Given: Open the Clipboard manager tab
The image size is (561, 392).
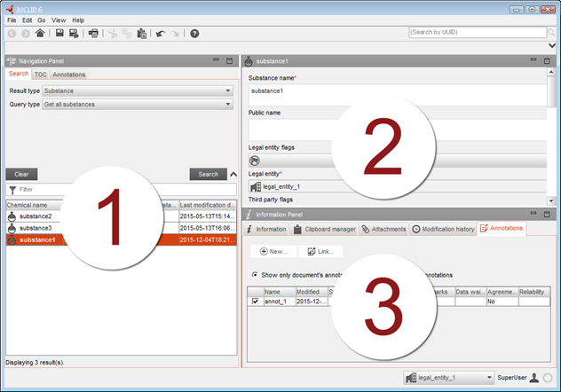Looking at the screenshot, I should pyautogui.click(x=325, y=229).
